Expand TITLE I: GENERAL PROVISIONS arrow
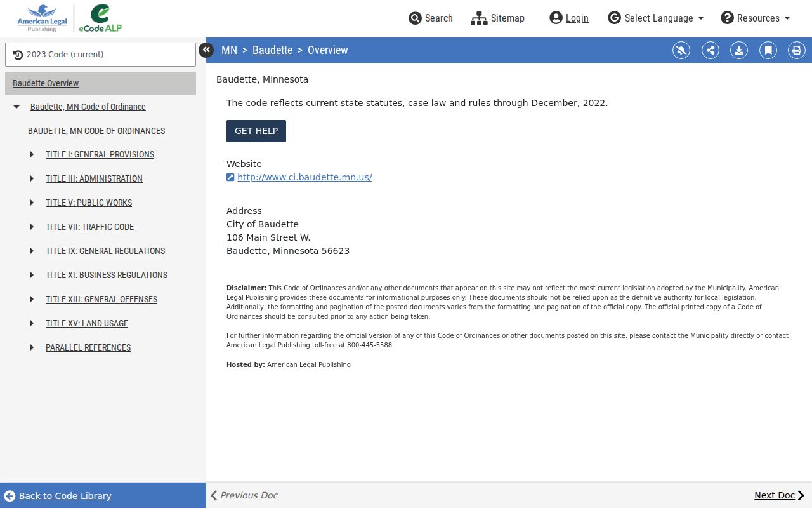Image resolution: width=812 pixels, height=508 pixels. tap(32, 154)
